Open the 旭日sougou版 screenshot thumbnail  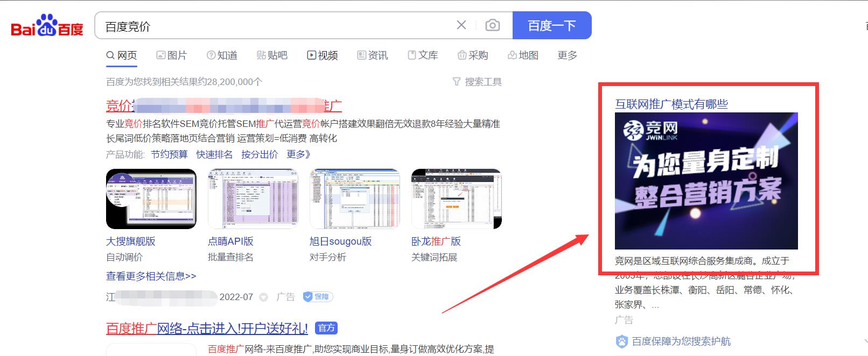pyautogui.click(x=355, y=199)
